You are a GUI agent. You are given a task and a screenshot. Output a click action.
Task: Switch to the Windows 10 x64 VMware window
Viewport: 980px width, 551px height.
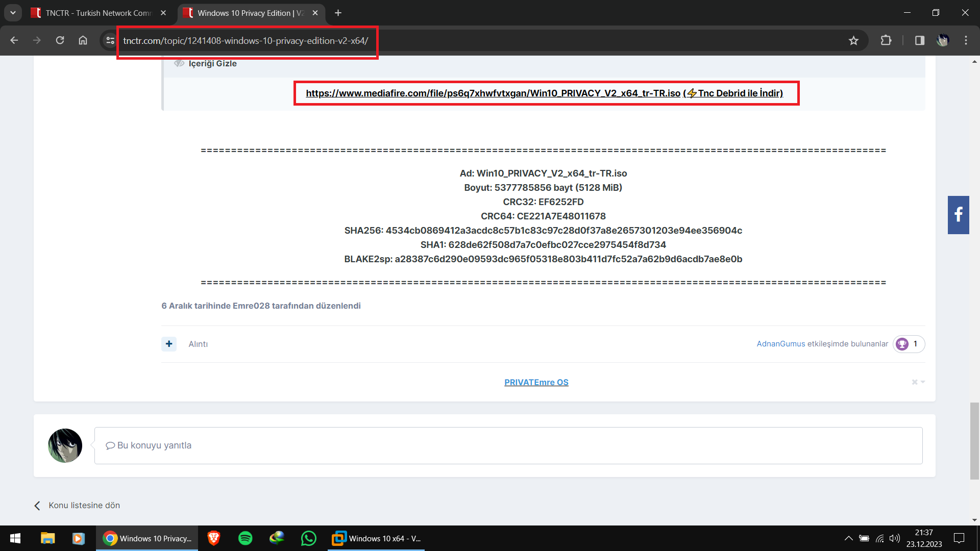tap(376, 538)
